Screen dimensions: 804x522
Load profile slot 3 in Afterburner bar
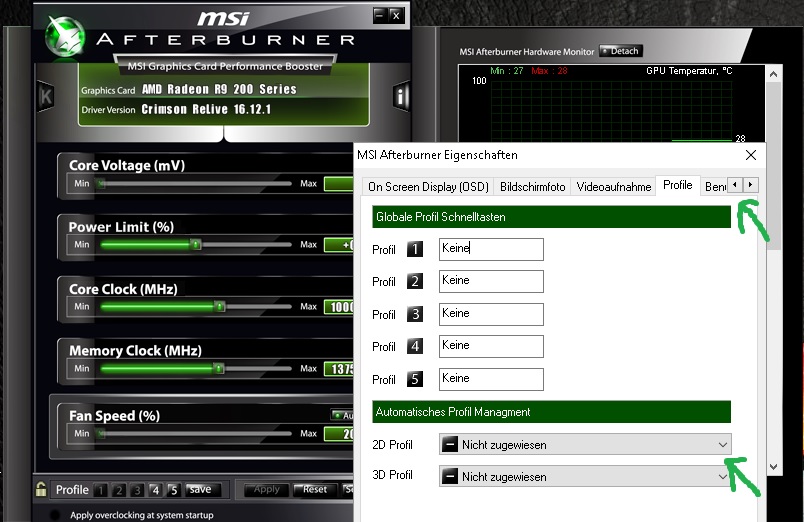(x=137, y=490)
